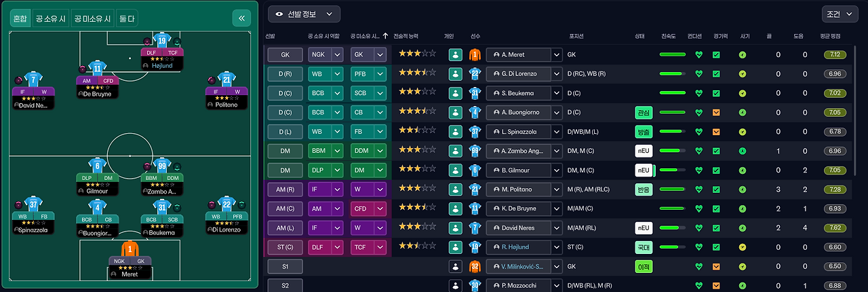Screen dimensions: 868x292
Task: Open personal instructions icon for G. Di Lorenzo
Action: pos(455,74)
